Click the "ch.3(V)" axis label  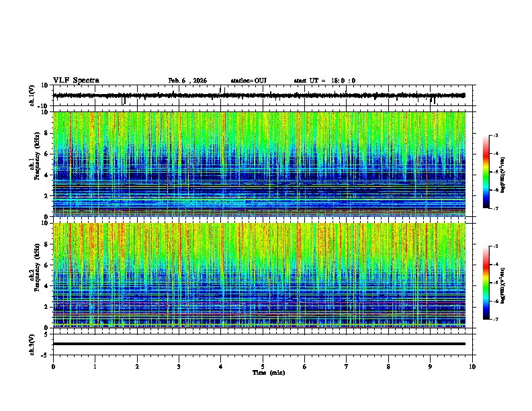tap(32, 345)
